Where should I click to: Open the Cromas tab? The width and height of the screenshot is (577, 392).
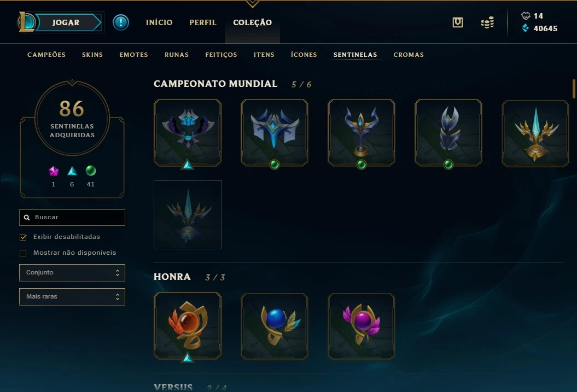409,55
